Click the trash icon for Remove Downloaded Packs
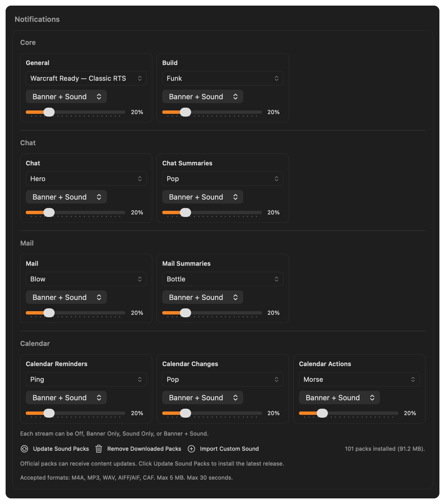Image resolution: width=445 pixels, height=504 pixels. coord(99,449)
